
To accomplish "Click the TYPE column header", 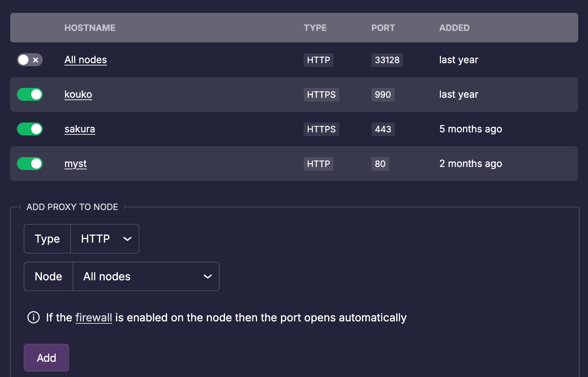I will [x=315, y=28].
